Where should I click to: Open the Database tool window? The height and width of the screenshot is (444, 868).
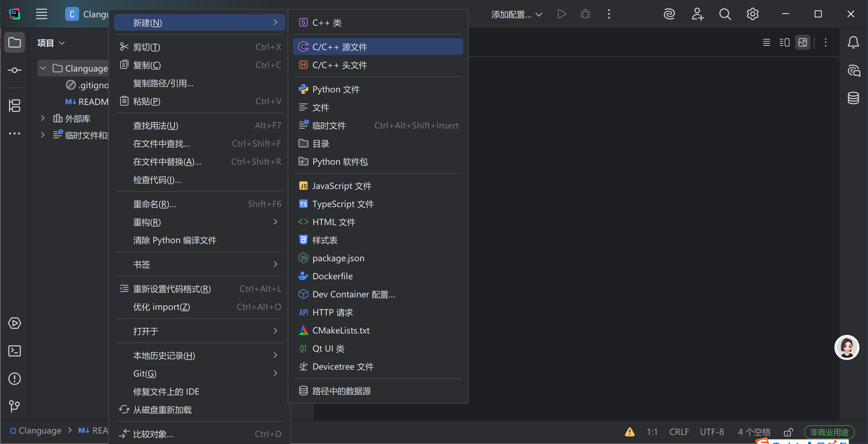(x=853, y=98)
